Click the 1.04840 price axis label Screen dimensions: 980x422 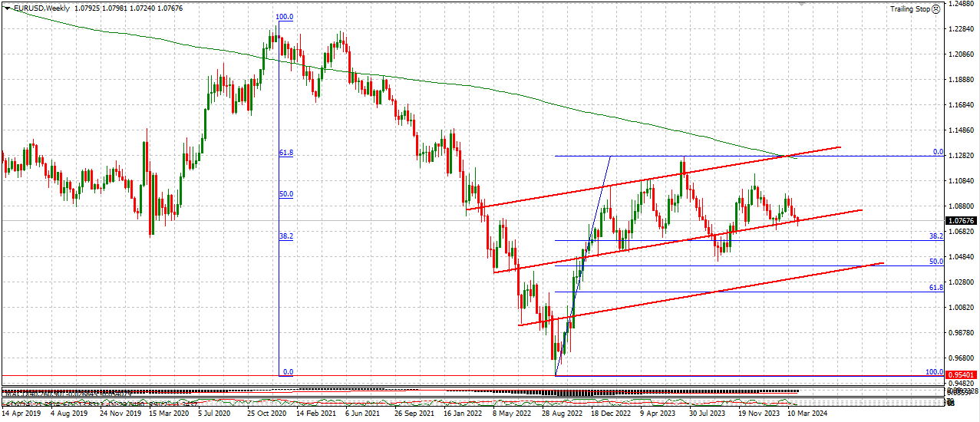point(962,257)
